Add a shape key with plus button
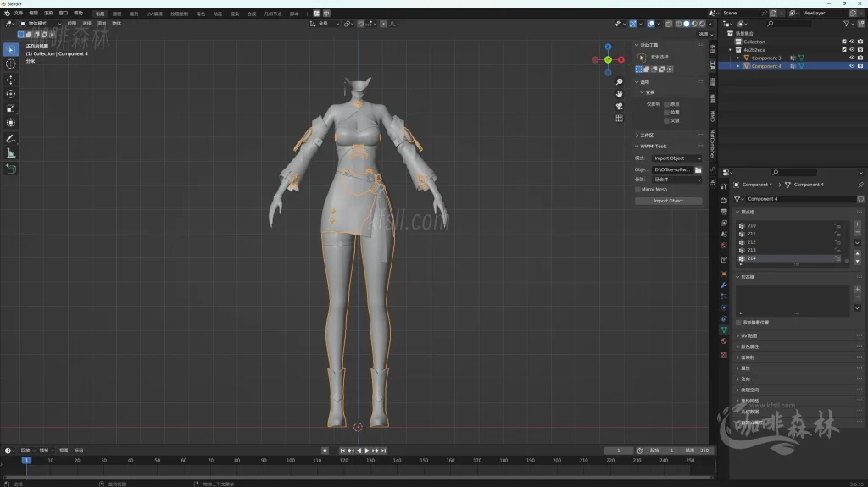 point(858,290)
